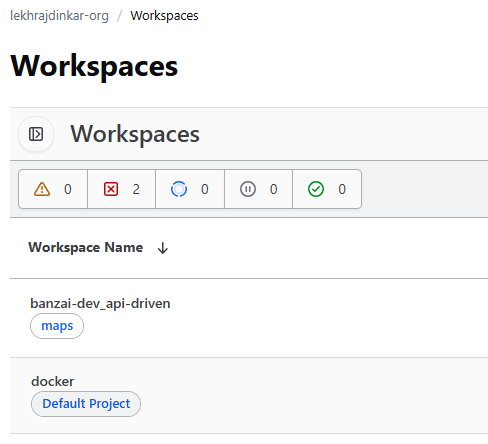
Task: Click the maps project tag
Action: click(x=57, y=326)
